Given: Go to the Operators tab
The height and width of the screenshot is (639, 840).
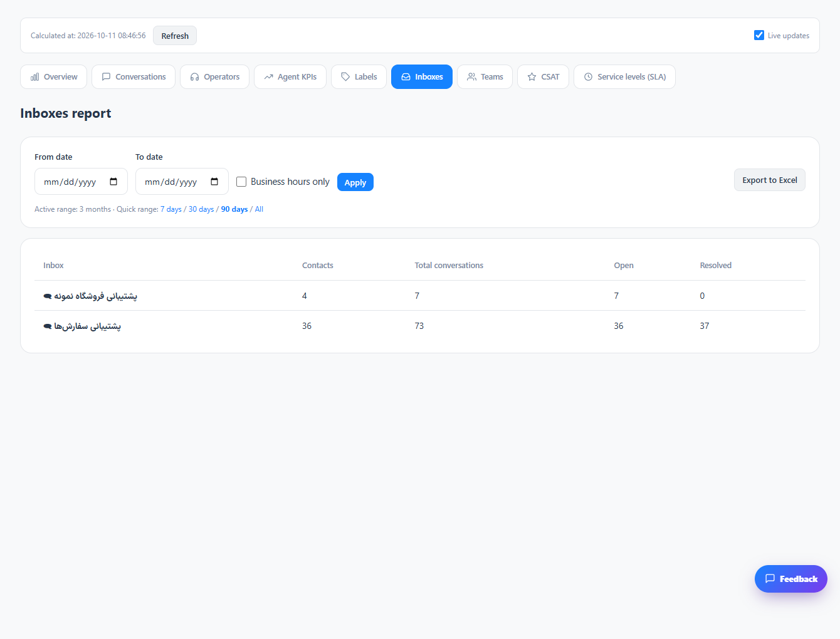Looking at the screenshot, I should coord(214,77).
